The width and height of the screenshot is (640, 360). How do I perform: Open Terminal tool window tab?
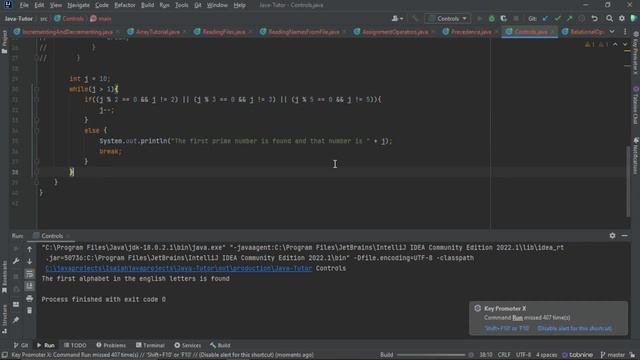coord(150,345)
